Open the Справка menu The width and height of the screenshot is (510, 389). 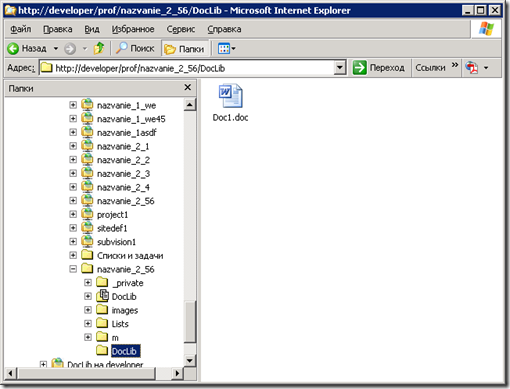[x=224, y=29]
